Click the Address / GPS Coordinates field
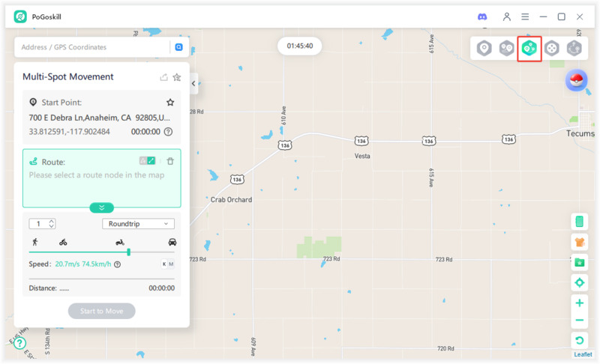This screenshot has width=600, height=364. [x=91, y=47]
